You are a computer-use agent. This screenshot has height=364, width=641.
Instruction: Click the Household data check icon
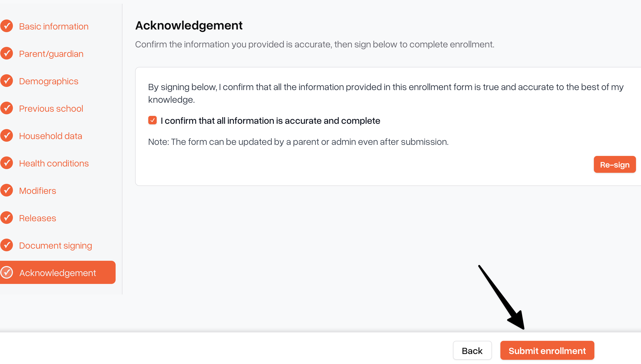(x=7, y=136)
